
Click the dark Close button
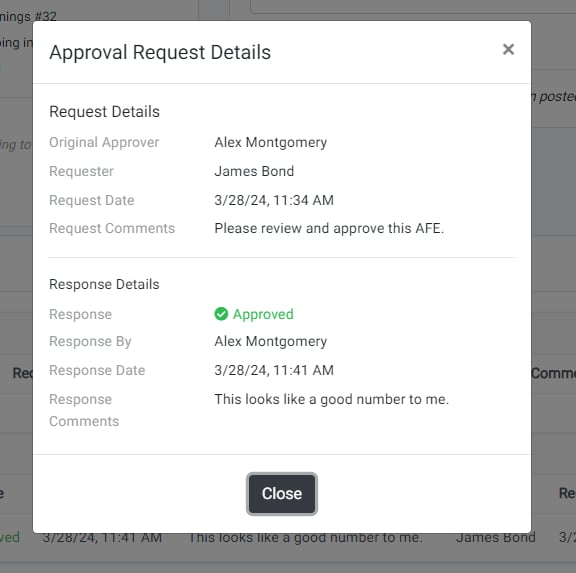pyautogui.click(x=282, y=494)
